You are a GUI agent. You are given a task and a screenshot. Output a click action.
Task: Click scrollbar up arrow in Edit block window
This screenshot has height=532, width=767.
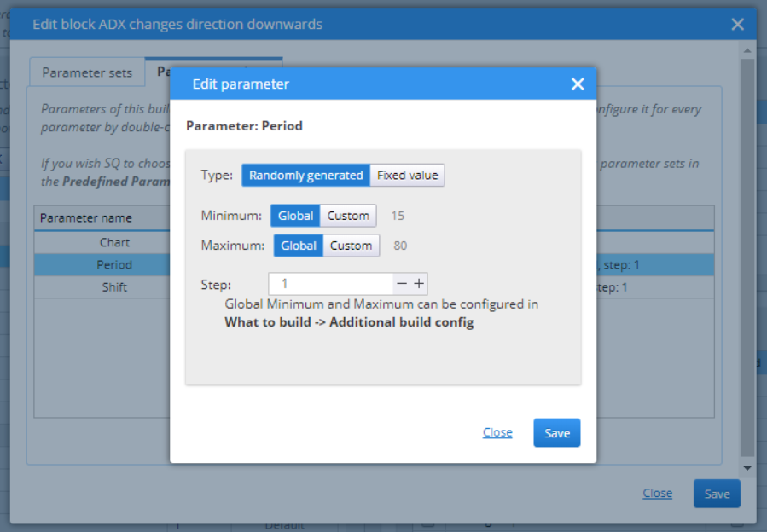click(x=747, y=50)
